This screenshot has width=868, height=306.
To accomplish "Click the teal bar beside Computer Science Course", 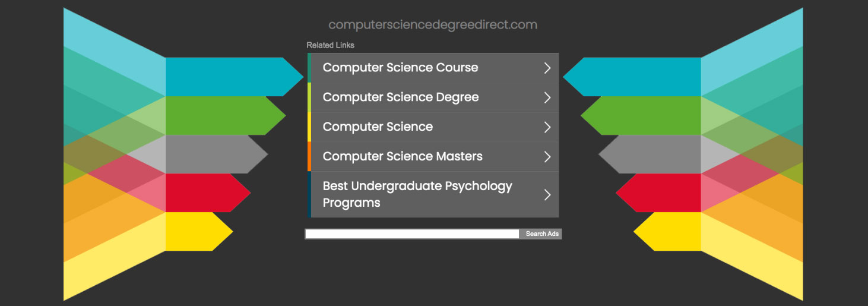I will pos(309,68).
